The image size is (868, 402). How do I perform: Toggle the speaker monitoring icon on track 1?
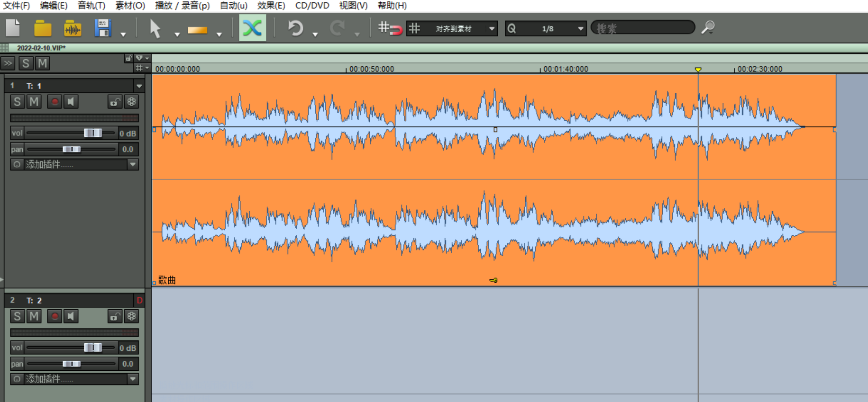click(x=71, y=101)
